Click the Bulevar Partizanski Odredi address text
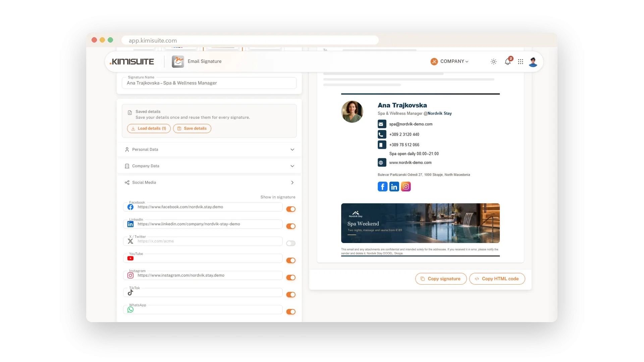This screenshot has width=644, height=362. 424,175
